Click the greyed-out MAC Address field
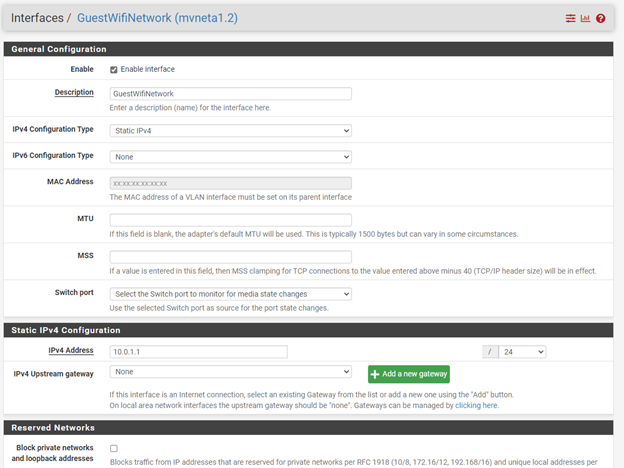This screenshot has width=624, height=468. (230, 184)
